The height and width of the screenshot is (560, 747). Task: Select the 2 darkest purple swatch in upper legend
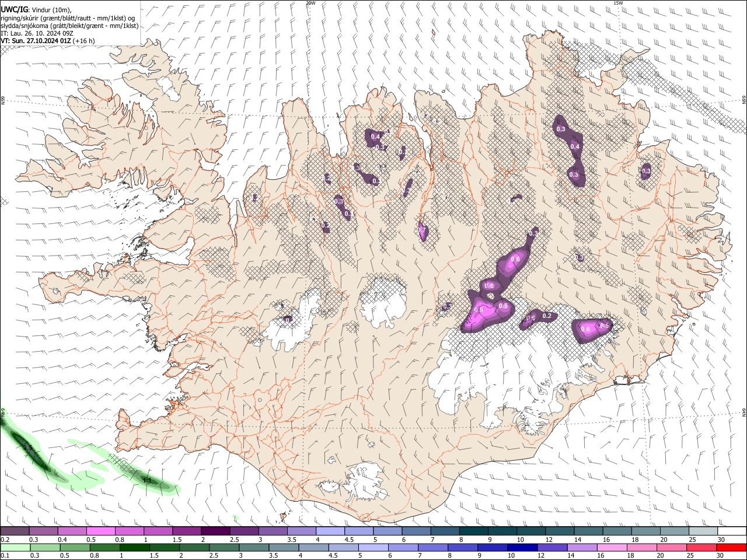pyautogui.click(x=215, y=531)
